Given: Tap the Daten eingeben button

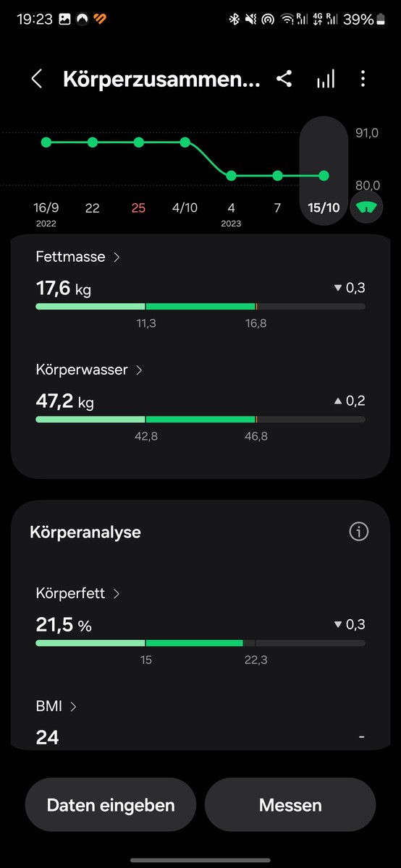Looking at the screenshot, I should click(111, 804).
